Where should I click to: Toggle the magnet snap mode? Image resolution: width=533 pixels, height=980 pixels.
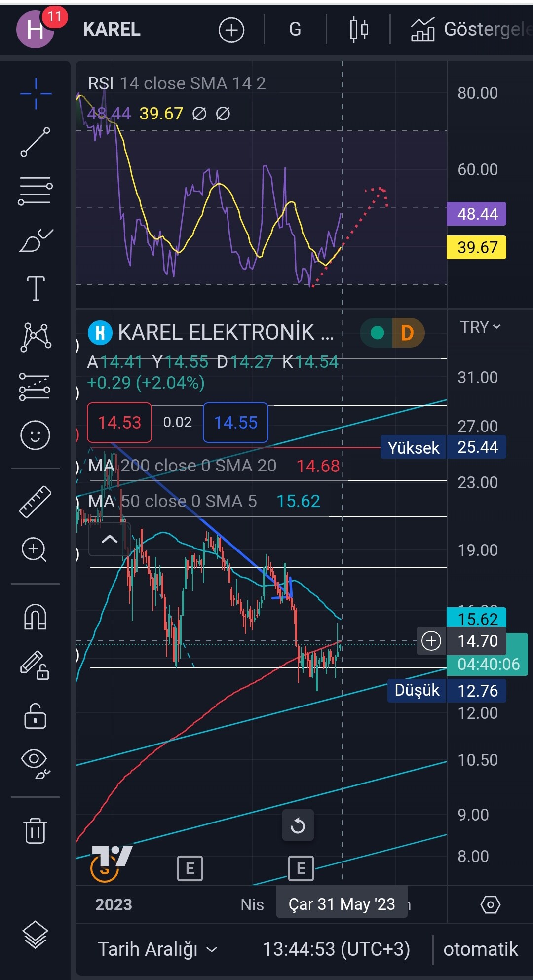36,617
